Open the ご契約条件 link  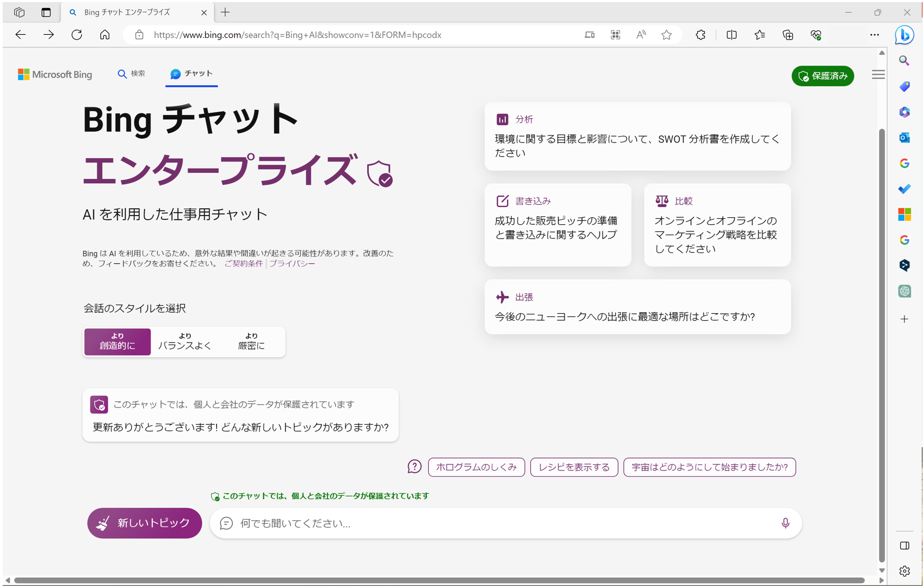244,263
